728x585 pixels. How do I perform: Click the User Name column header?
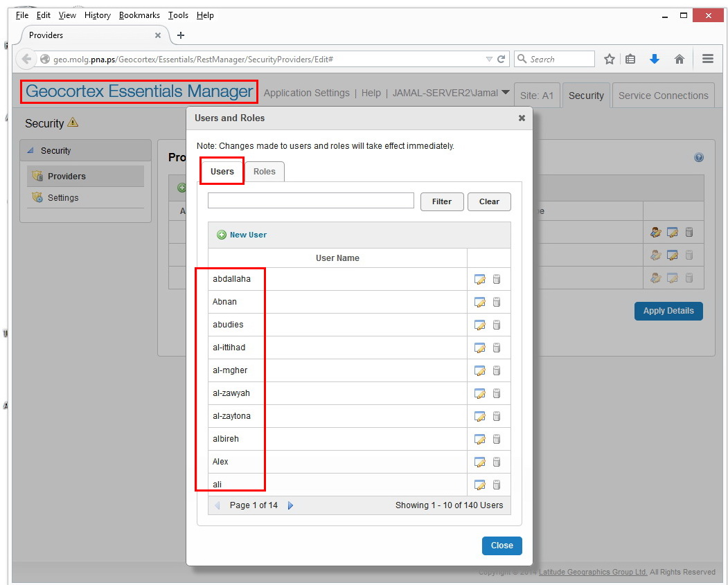(x=337, y=258)
